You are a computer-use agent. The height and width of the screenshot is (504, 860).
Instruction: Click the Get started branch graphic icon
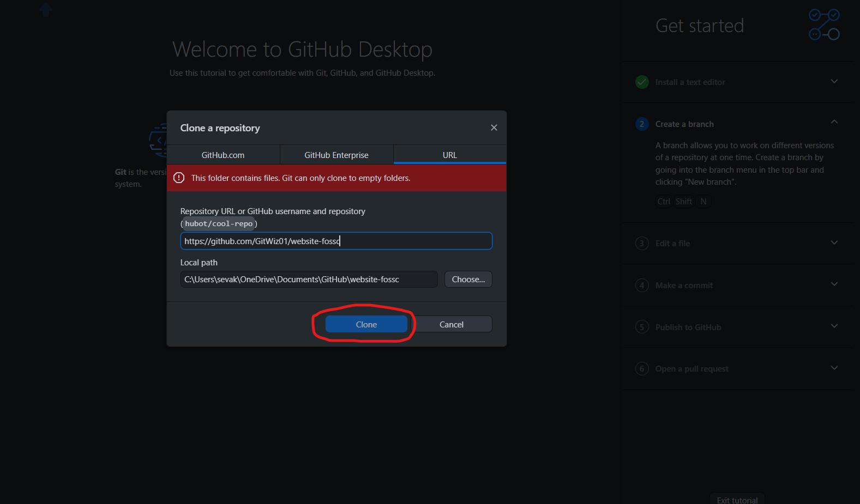pos(824,25)
